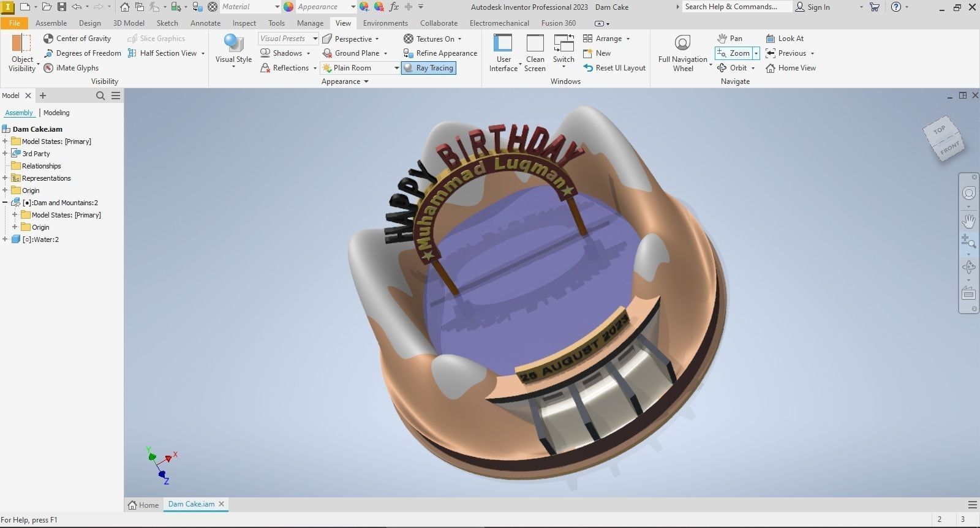This screenshot has width=980, height=528.
Task: Click the Open folder icon
Action: click(46, 7)
